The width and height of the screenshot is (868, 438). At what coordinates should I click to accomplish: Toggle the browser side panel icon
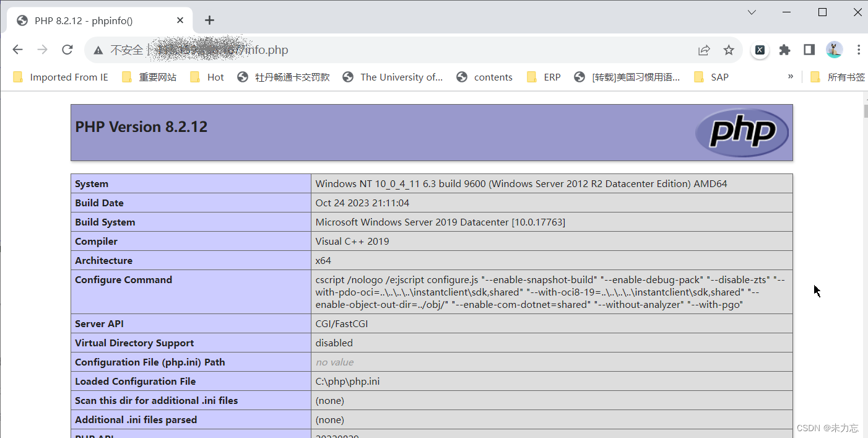(x=809, y=50)
